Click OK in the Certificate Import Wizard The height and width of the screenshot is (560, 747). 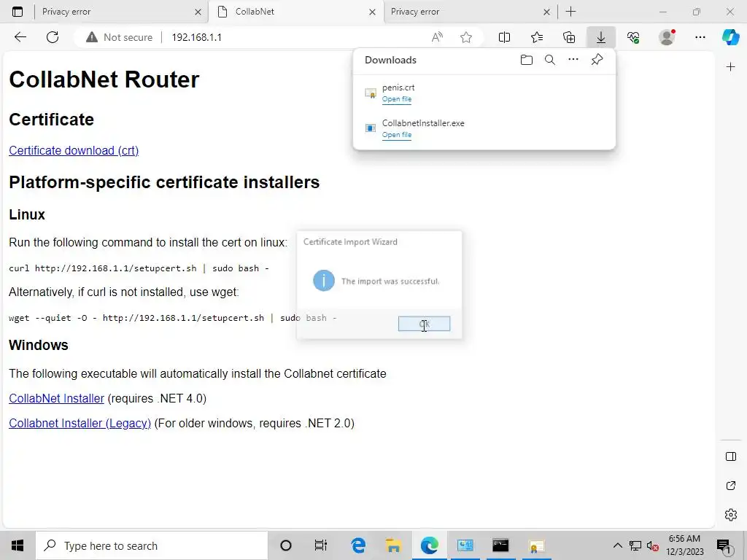coord(424,324)
